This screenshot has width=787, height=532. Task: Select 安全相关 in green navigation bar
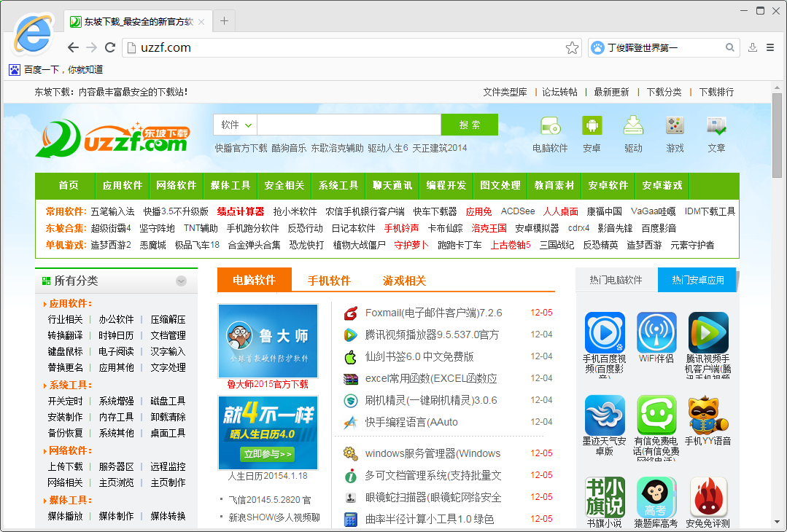click(284, 186)
